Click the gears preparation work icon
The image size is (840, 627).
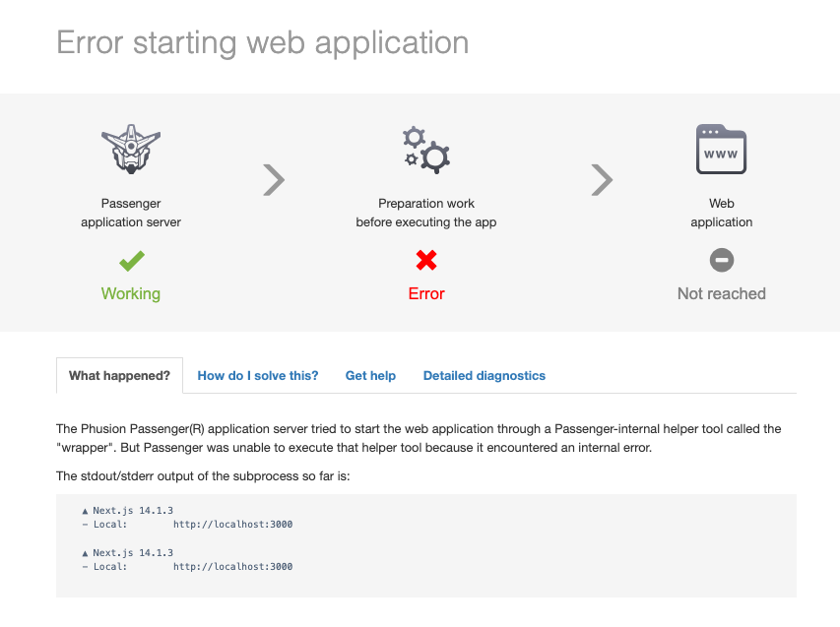(x=426, y=150)
